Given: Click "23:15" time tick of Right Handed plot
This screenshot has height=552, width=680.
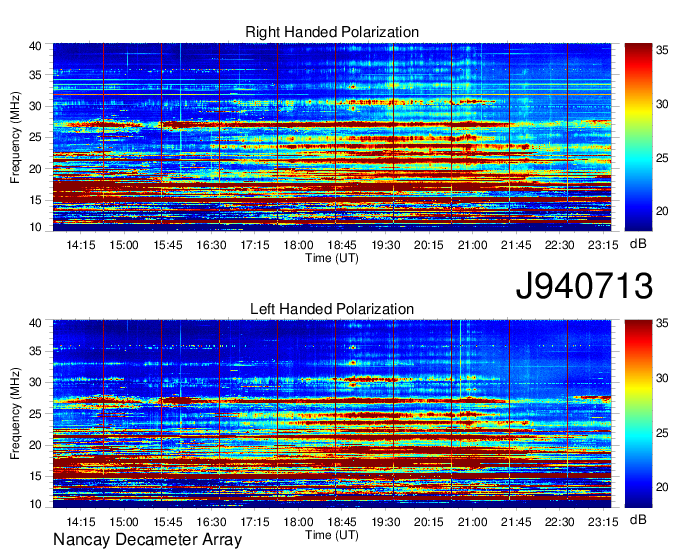Looking at the screenshot, I should click(x=603, y=245).
